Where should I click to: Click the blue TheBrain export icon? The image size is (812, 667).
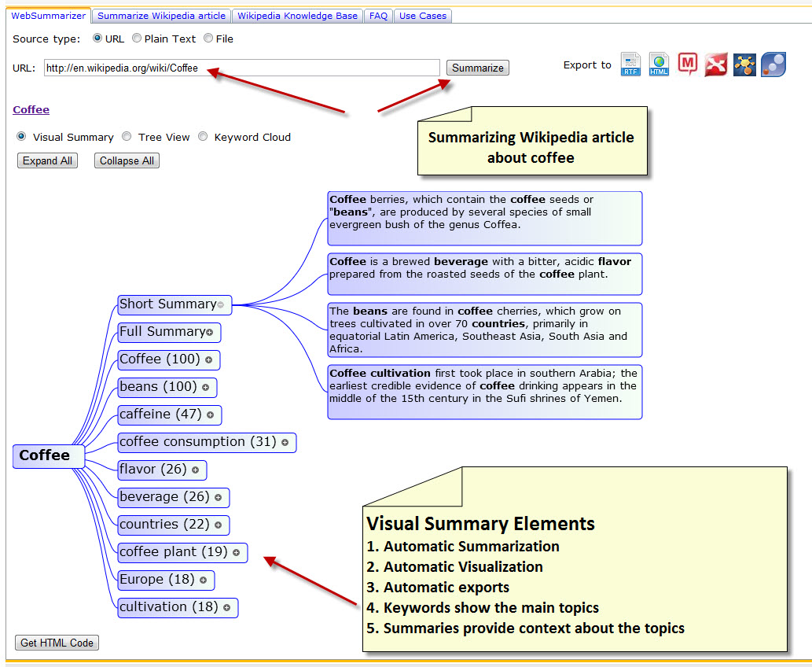point(773,64)
